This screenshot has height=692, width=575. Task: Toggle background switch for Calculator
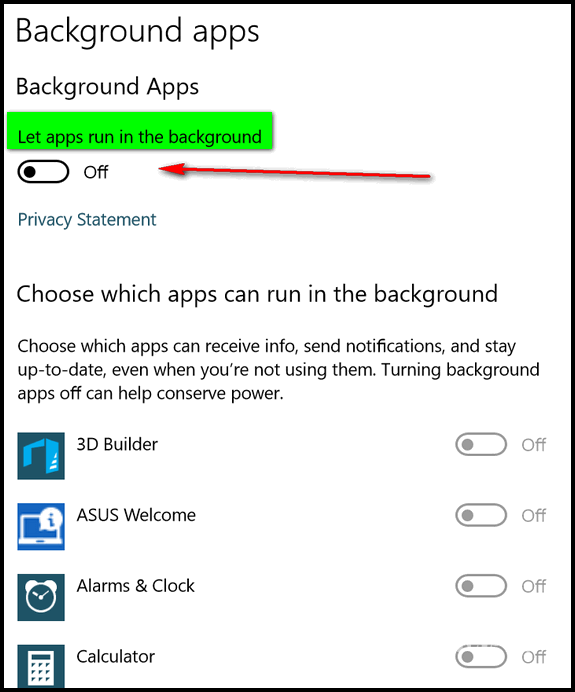(x=481, y=657)
